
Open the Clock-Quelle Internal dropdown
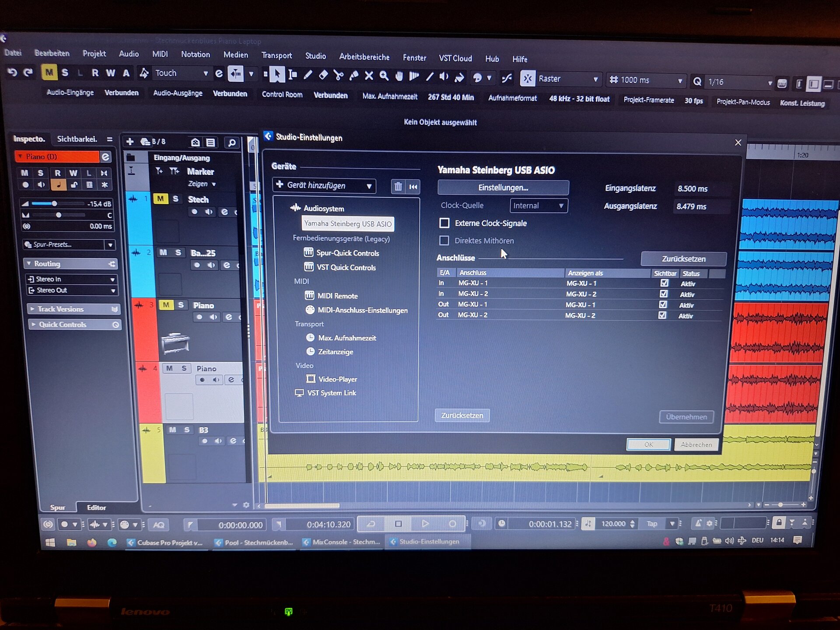point(539,206)
